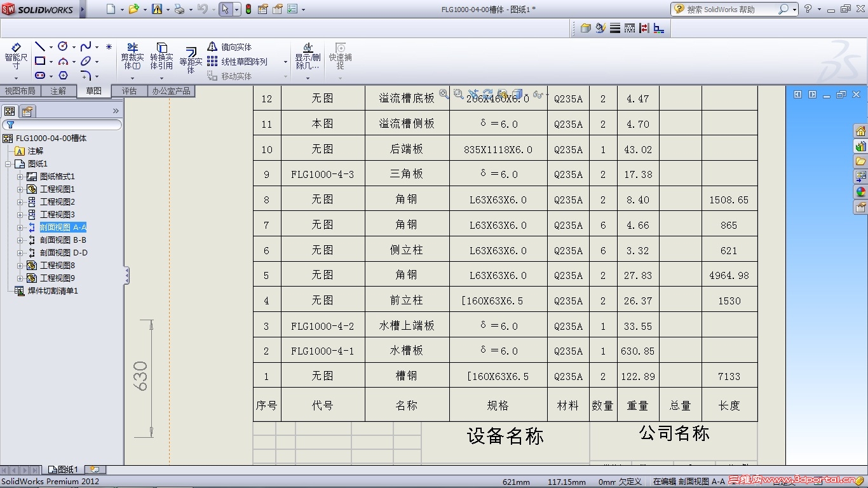
Task: Choose the Ellipse sketch tool
Action: (86, 61)
